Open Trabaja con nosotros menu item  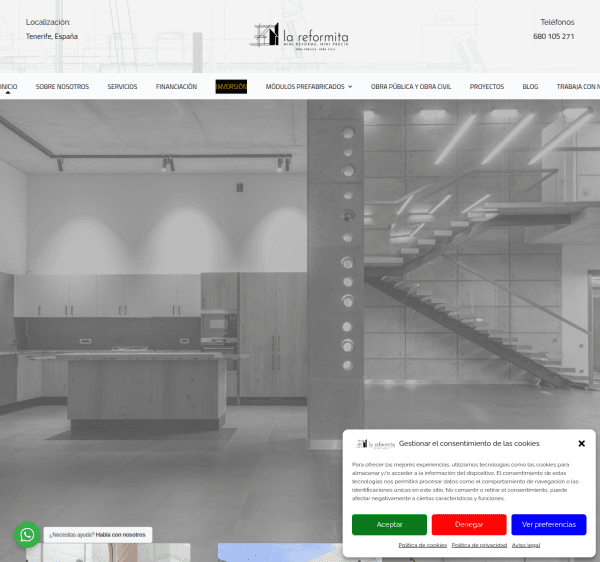coord(578,87)
